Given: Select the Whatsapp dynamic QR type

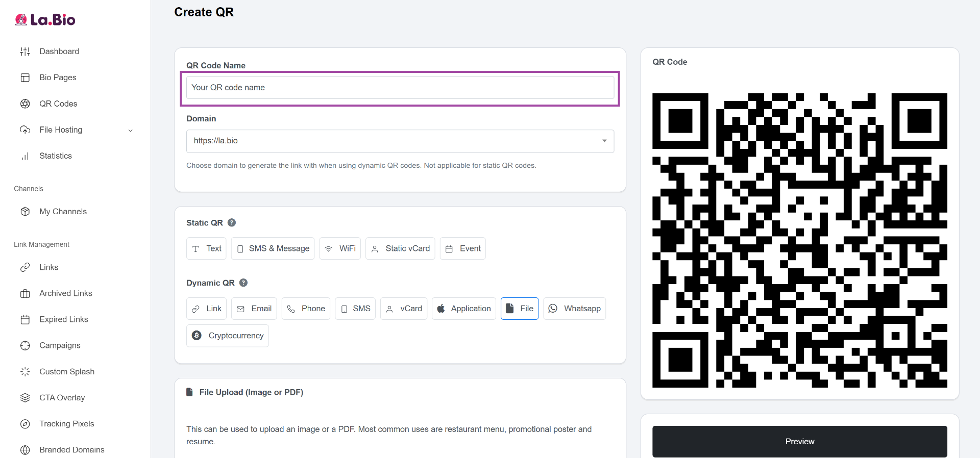Looking at the screenshot, I should (x=574, y=309).
